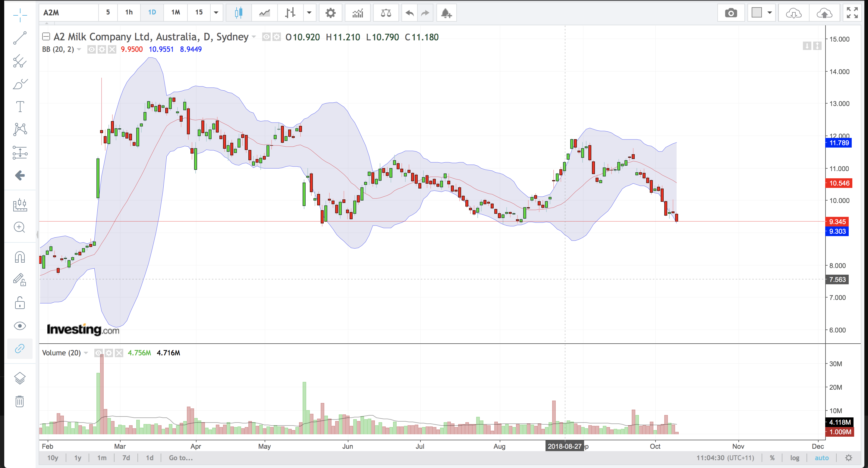Open the long/short position prediction tools

(20, 152)
